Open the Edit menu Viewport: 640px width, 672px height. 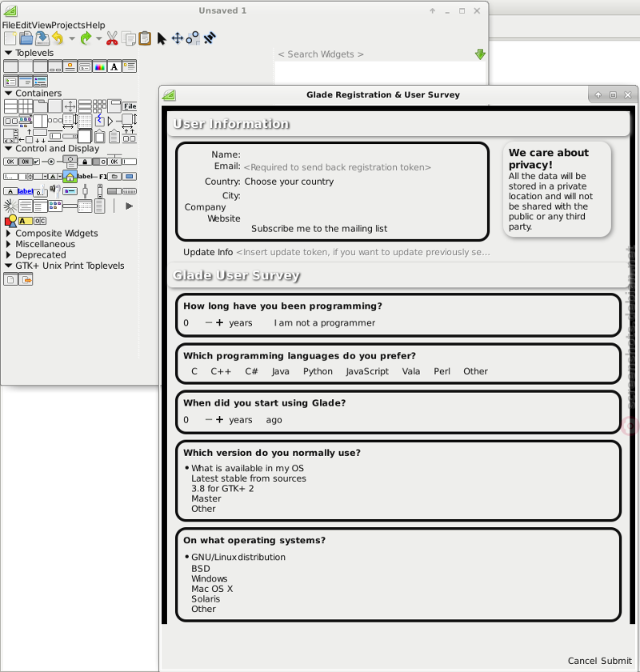pyautogui.click(x=23, y=26)
